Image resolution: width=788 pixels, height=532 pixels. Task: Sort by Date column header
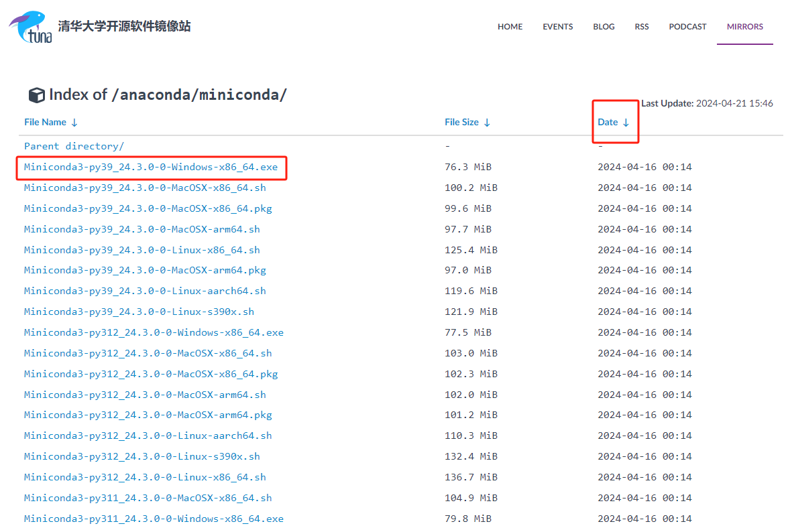click(613, 122)
